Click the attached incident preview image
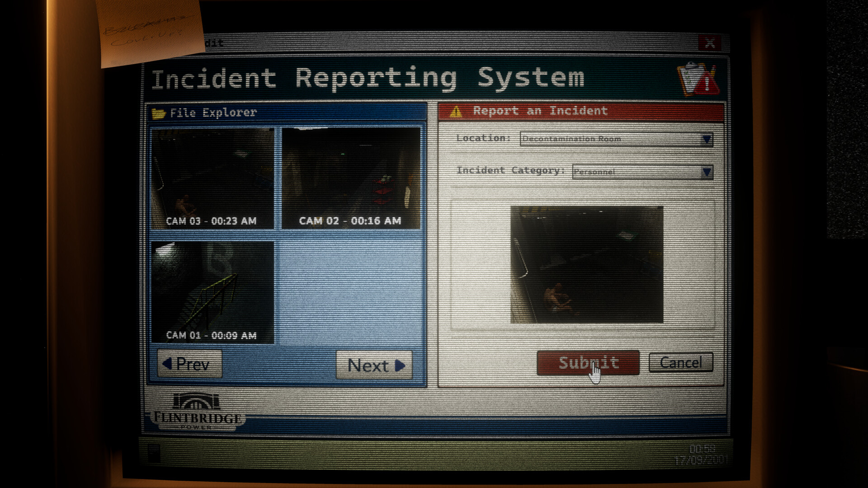 (x=586, y=264)
